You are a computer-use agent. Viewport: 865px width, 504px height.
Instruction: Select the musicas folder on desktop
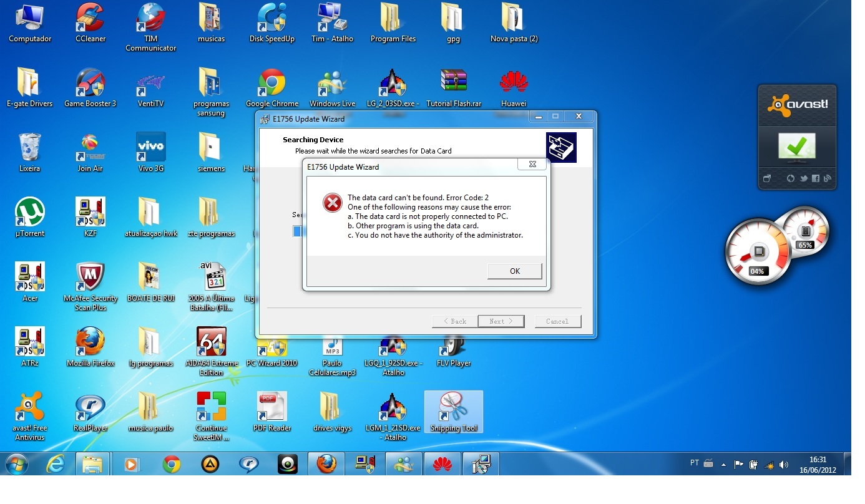[211, 24]
